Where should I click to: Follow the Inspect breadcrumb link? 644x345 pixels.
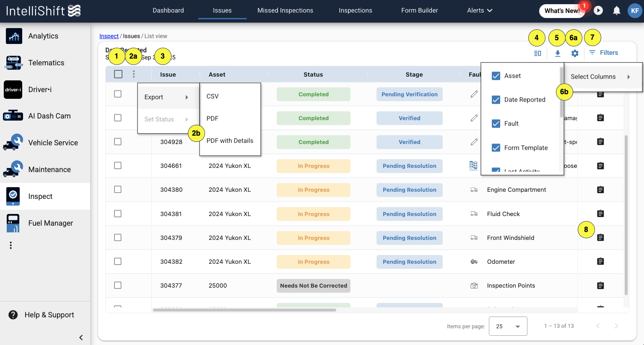[109, 36]
